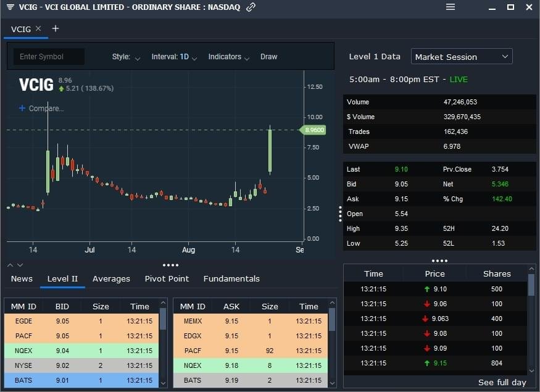
Task: Click the Compare plus icon on chart
Action: (22, 108)
